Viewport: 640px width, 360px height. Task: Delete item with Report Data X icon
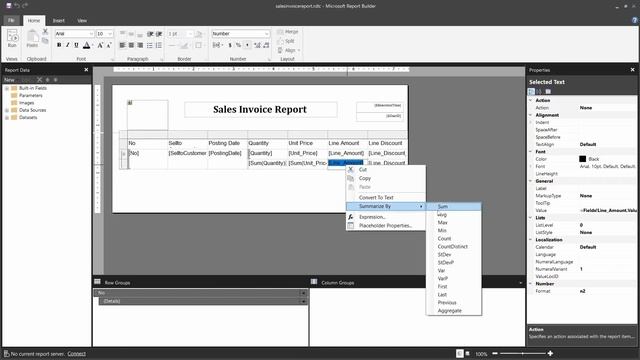(39, 80)
